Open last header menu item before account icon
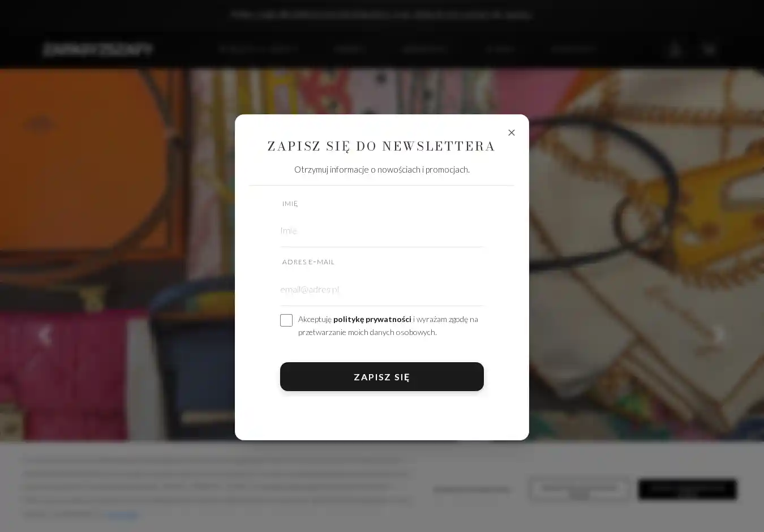 point(574,49)
